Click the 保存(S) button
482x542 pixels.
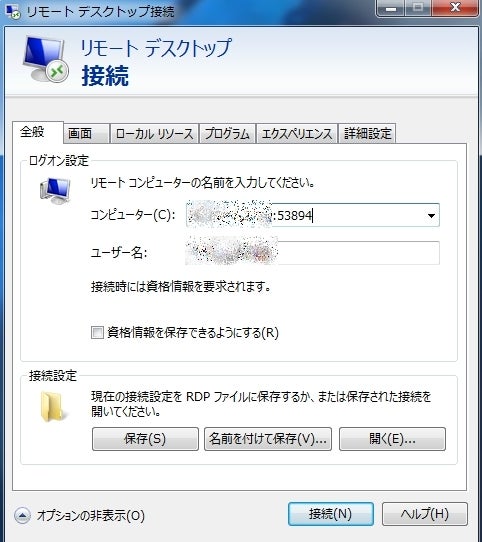point(145,439)
